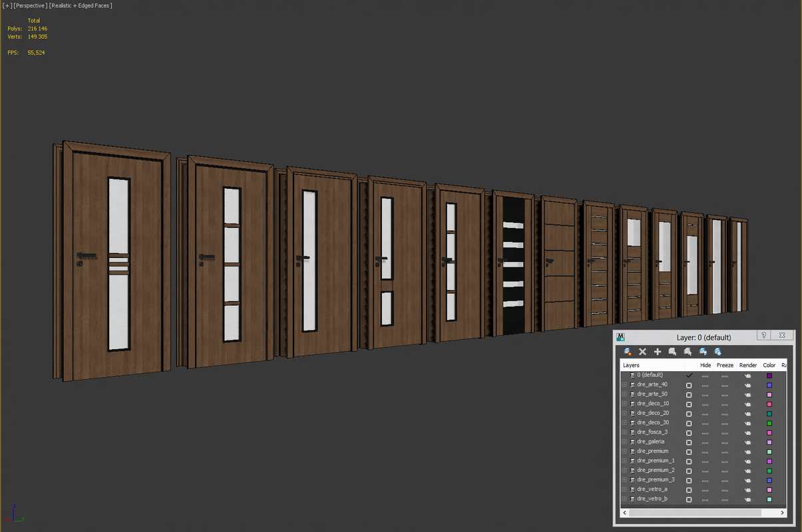Click the Delete Highlighted Empty Layers icon
Image resolution: width=802 pixels, height=532 pixels.
[642, 352]
